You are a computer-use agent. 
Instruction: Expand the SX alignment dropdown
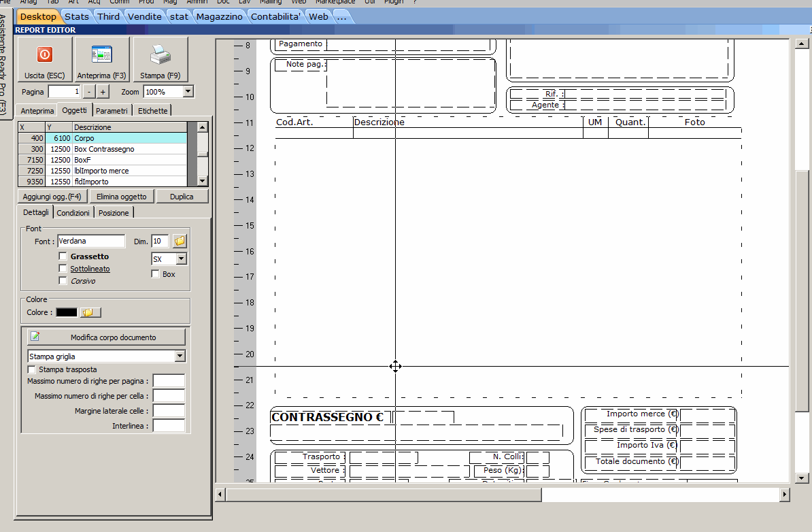(x=181, y=259)
